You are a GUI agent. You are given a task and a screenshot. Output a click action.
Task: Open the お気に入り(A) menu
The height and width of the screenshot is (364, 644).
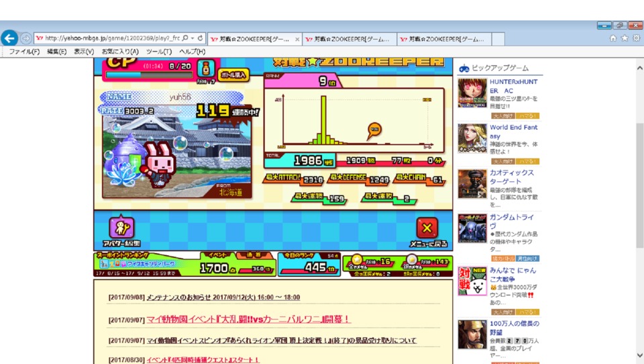120,52
